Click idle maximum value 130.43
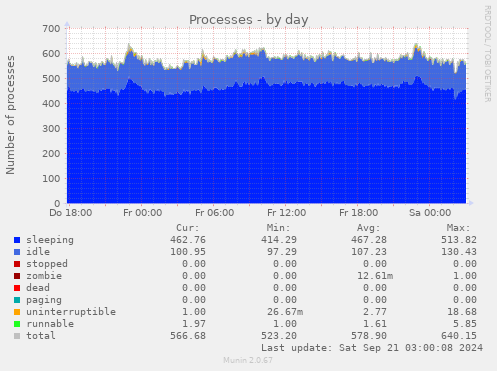 459,252
